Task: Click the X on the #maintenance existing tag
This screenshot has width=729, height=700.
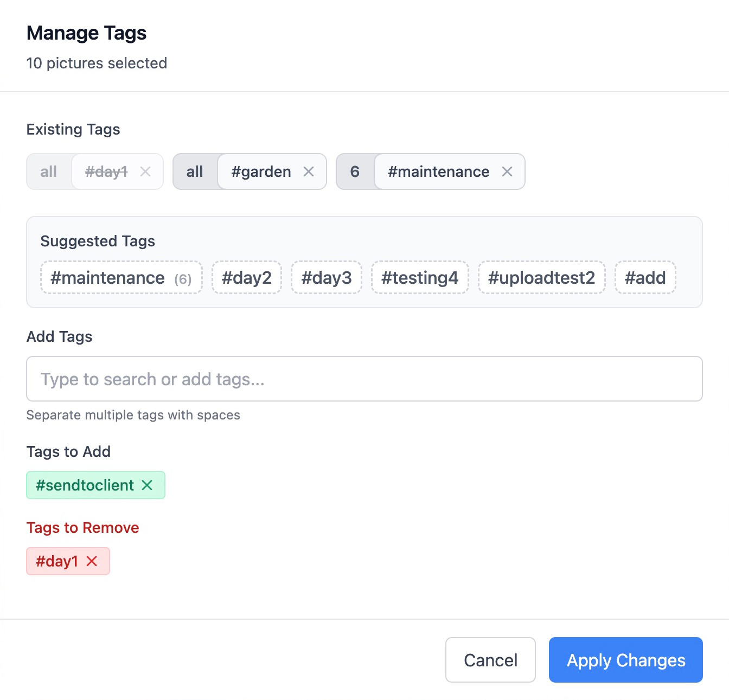Action: (x=507, y=171)
